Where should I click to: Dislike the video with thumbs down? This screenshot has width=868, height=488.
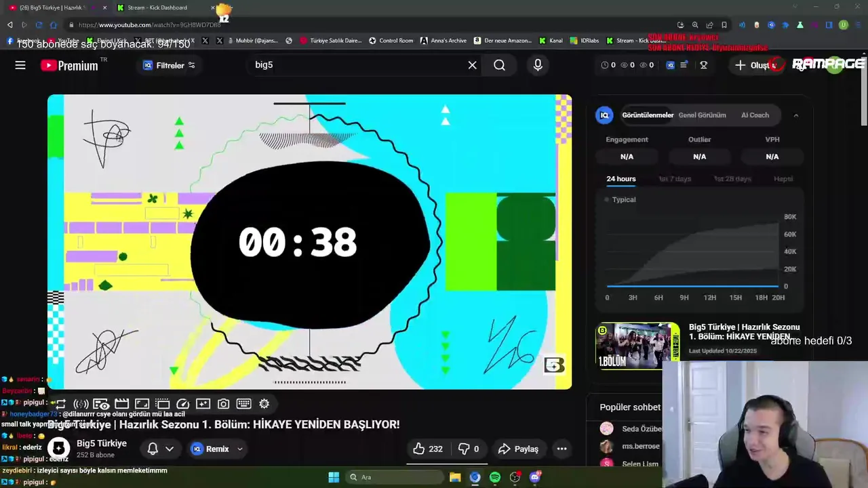pyautogui.click(x=469, y=449)
